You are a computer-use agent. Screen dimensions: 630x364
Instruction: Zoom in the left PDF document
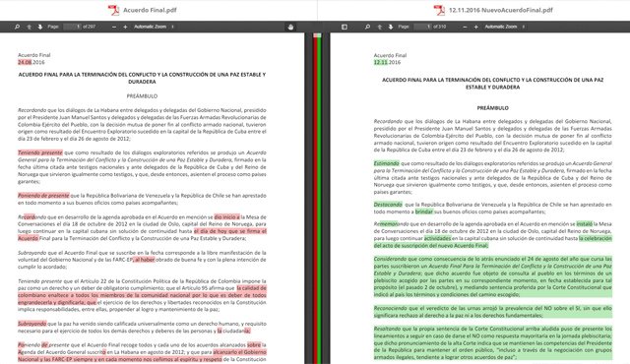(125, 27)
